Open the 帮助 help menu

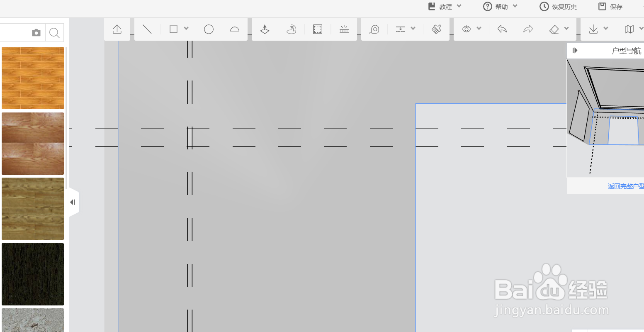click(x=501, y=7)
